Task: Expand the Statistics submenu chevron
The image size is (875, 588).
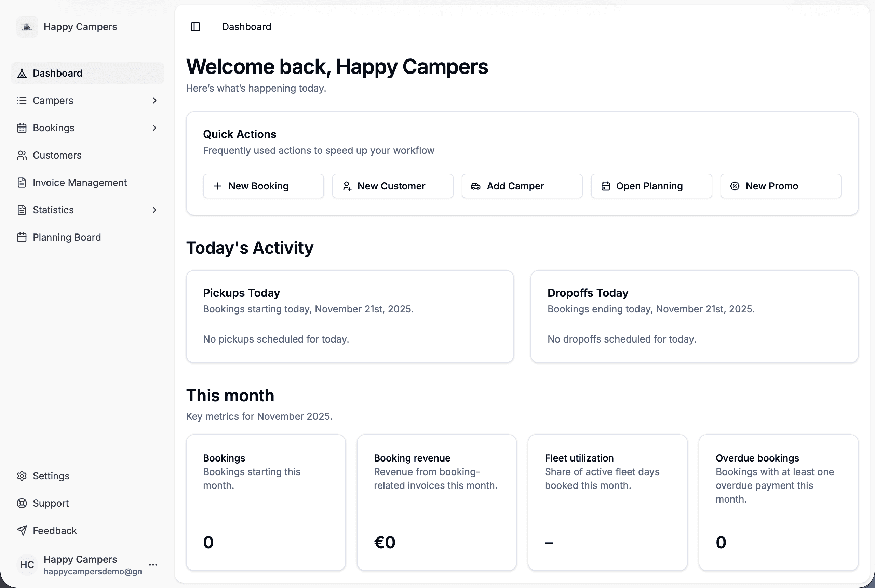Action: [154, 210]
